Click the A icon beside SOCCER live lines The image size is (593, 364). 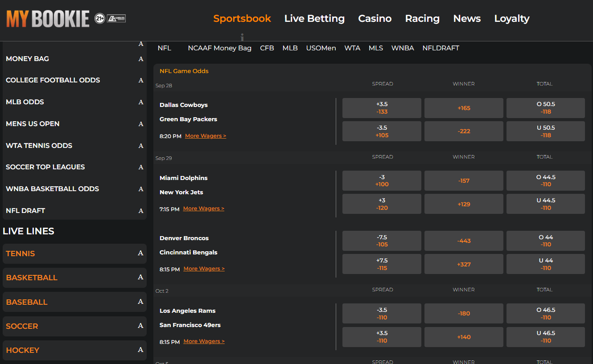pos(141,326)
